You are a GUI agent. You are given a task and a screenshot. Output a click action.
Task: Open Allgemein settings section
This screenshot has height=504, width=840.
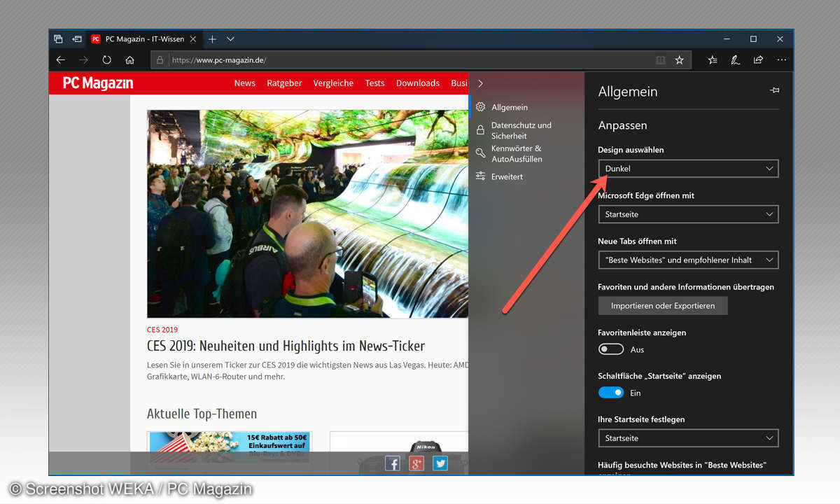point(526,107)
